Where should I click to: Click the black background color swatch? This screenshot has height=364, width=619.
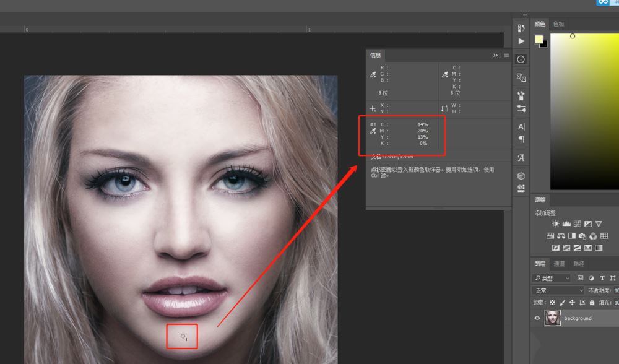click(x=545, y=45)
